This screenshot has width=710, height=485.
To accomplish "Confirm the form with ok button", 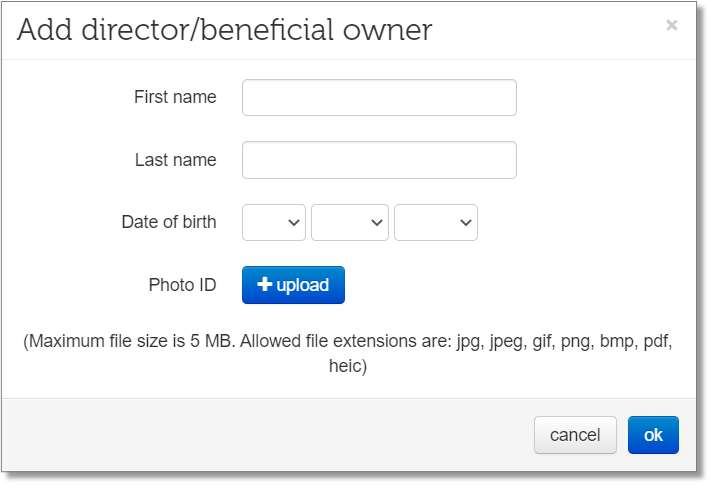I will pos(653,435).
